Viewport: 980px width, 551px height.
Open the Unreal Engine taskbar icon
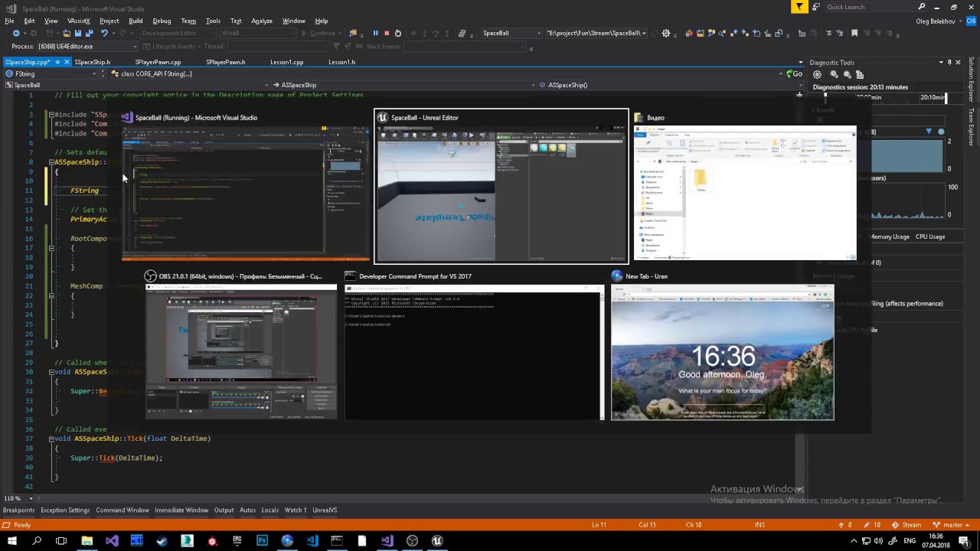tap(437, 541)
